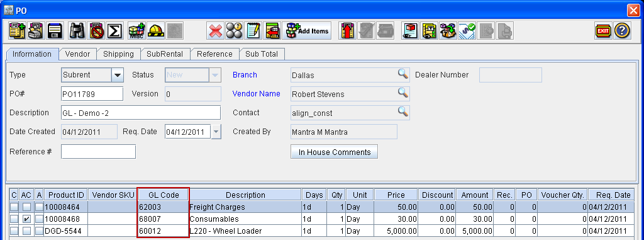Switch to the Sub Total tab

coord(262,54)
